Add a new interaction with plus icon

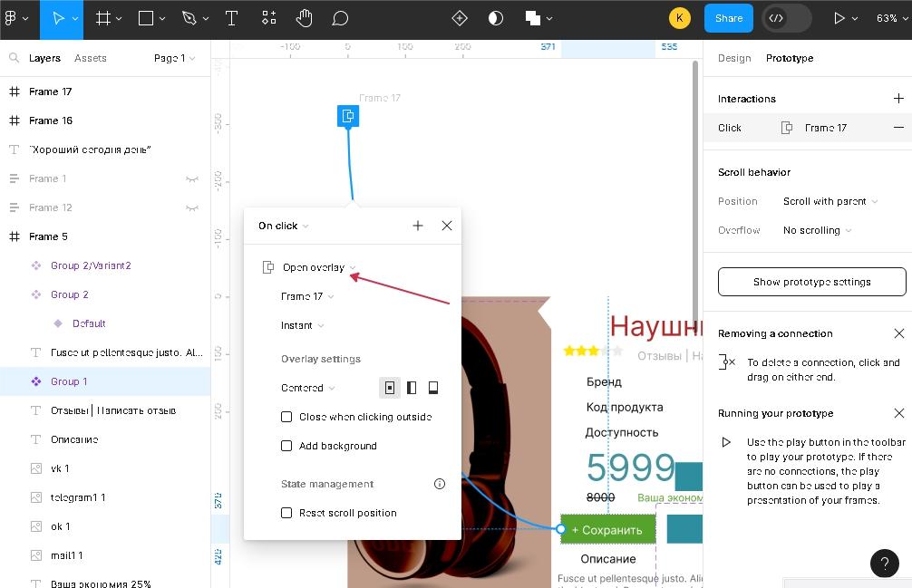click(898, 99)
